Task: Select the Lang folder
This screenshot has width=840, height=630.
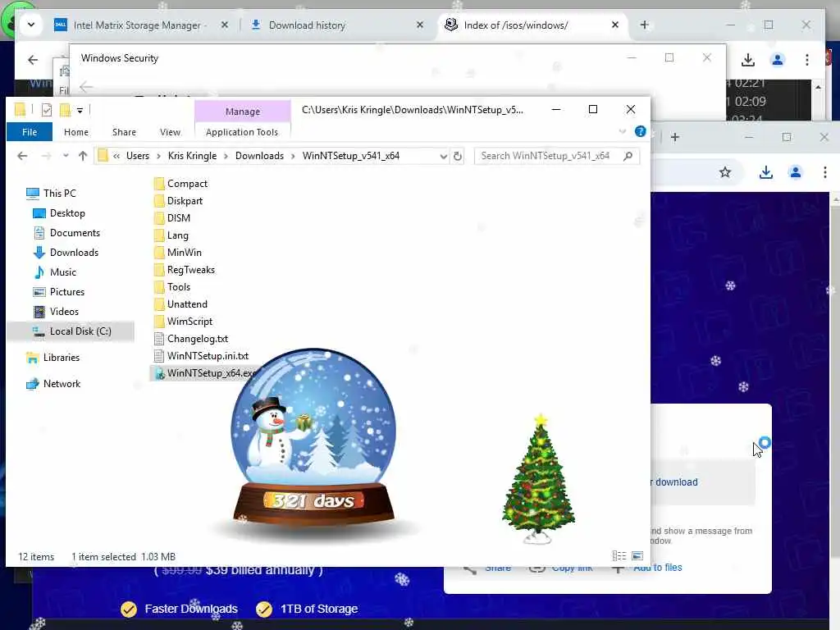Action: pyautogui.click(x=171, y=235)
